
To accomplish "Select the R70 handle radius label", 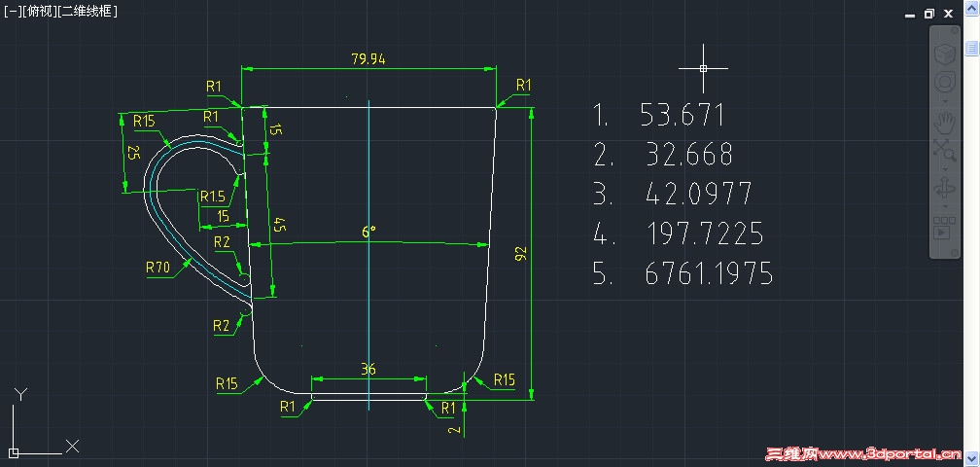I will coord(157,269).
